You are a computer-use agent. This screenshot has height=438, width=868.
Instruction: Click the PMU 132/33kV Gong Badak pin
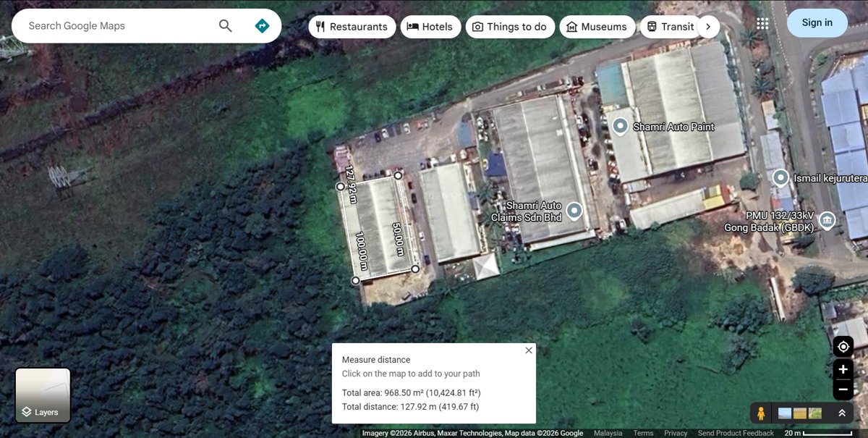tap(827, 220)
